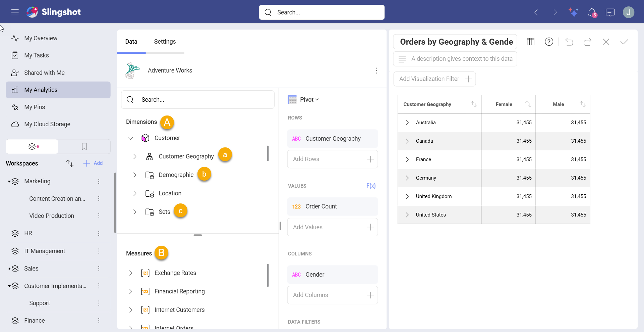The height and width of the screenshot is (332, 644).
Task: Expand the Australia row
Action: [407, 123]
